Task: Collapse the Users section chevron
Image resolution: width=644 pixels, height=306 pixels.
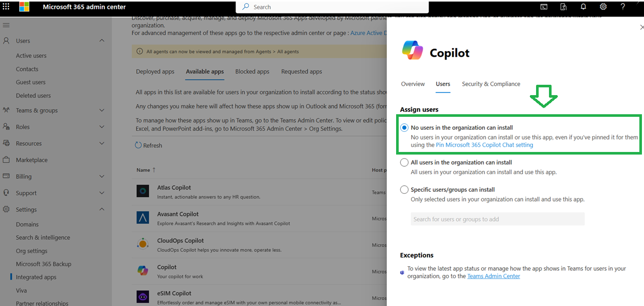Action: pos(102,41)
